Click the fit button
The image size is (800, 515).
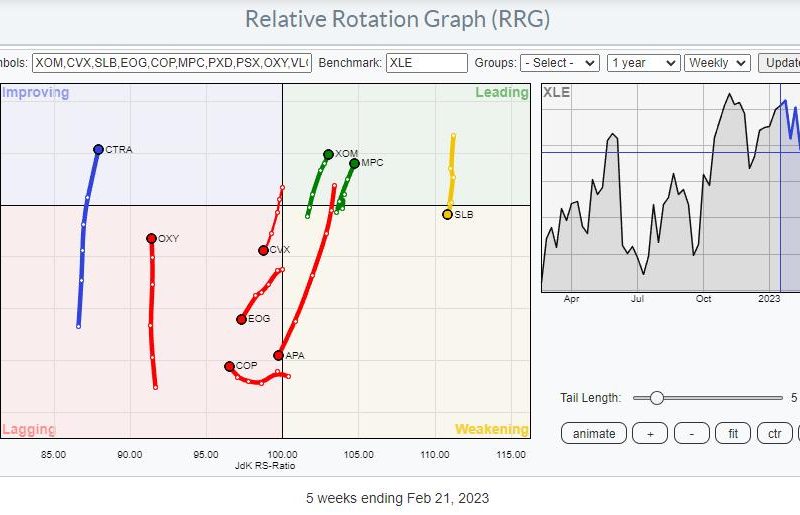733,433
